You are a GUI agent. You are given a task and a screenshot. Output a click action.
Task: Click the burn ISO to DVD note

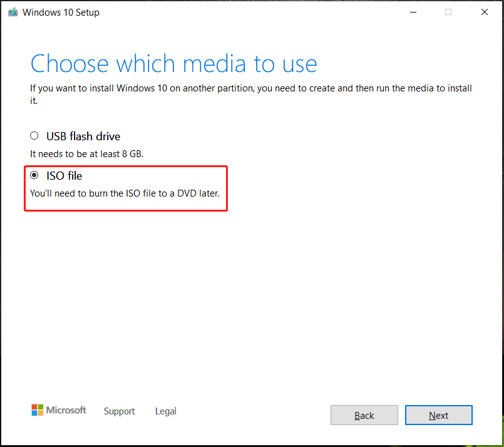tap(125, 193)
